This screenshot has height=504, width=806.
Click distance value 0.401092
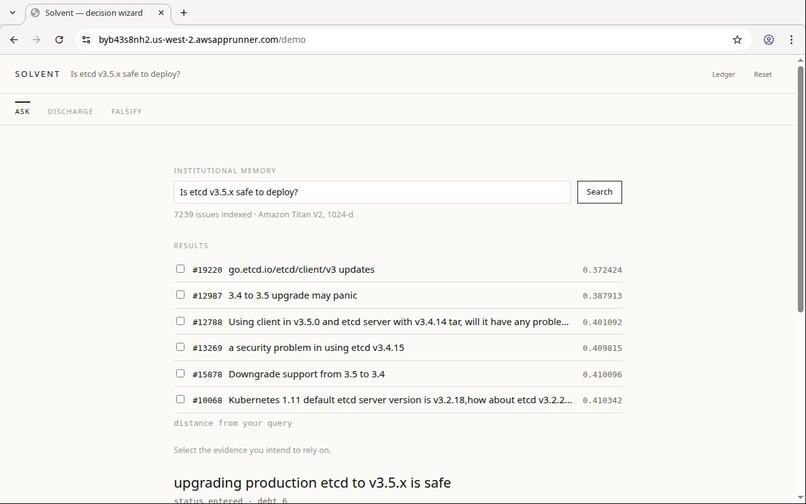[602, 322]
